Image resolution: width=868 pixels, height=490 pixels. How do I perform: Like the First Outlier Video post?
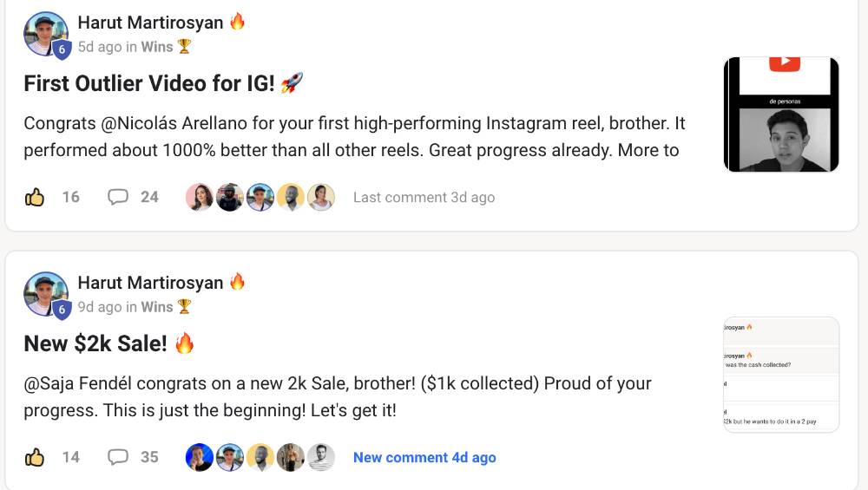pos(35,197)
